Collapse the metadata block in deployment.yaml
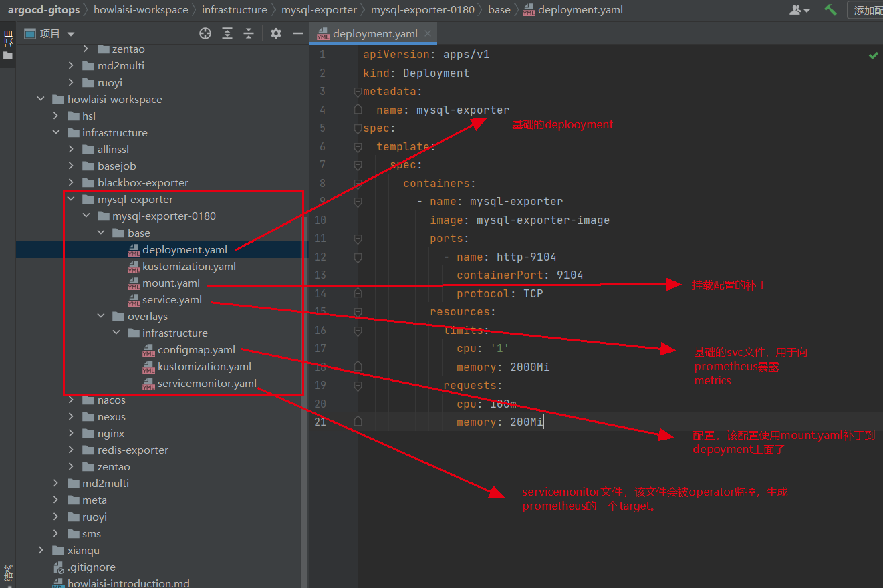The height and width of the screenshot is (588, 883). click(x=358, y=91)
